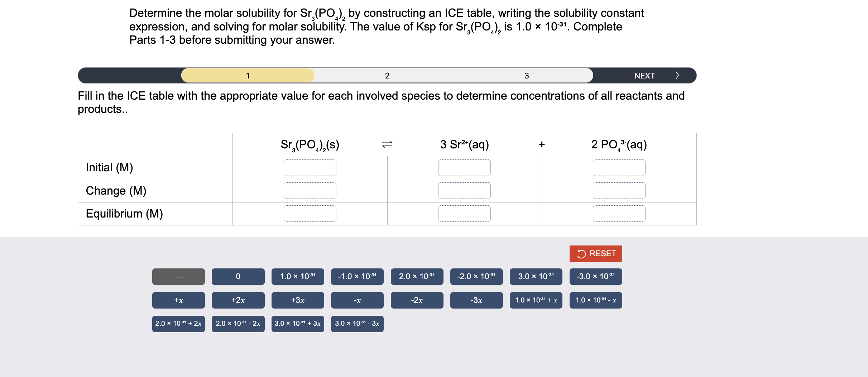Select the -1.0 × 10⁻³¹ tile

357,276
